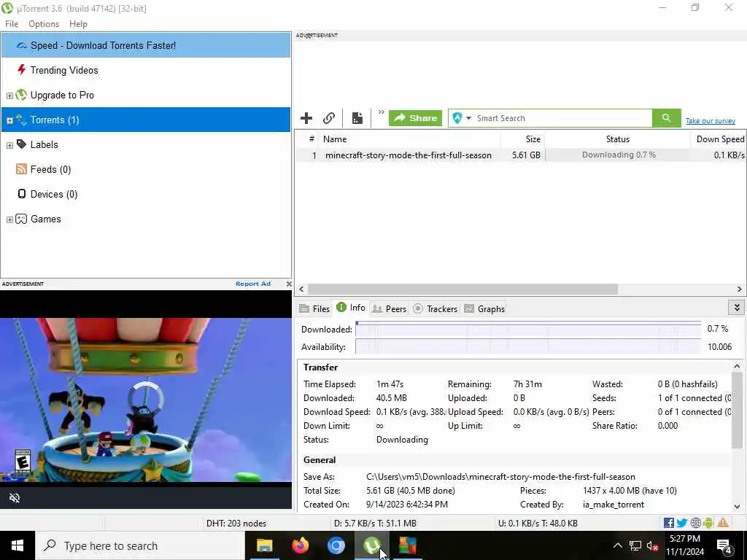Click the Add Torrent plus icon
This screenshot has height=560, width=747.
click(x=306, y=118)
